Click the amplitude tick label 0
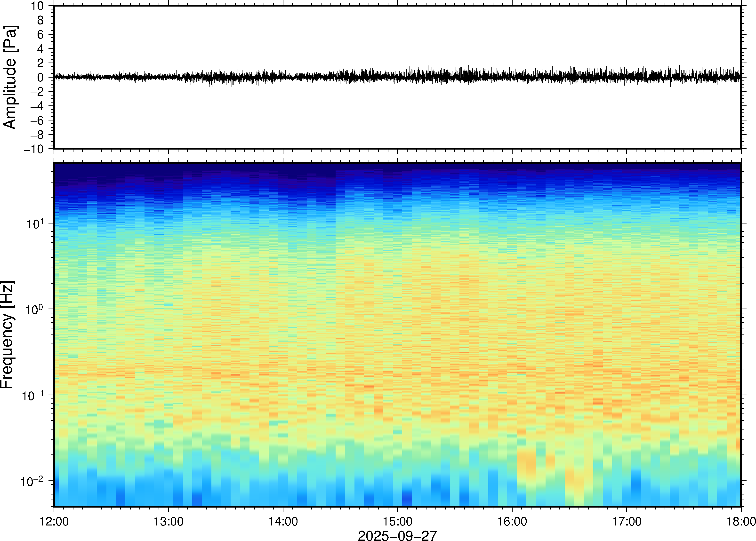Image resolution: width=756 pixels, height=541 pixels. (x=40, y=78)
